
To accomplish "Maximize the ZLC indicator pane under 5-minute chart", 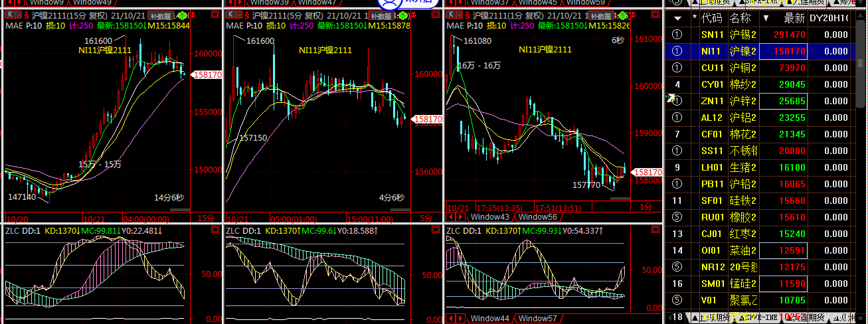I will (x=435, y=230).
